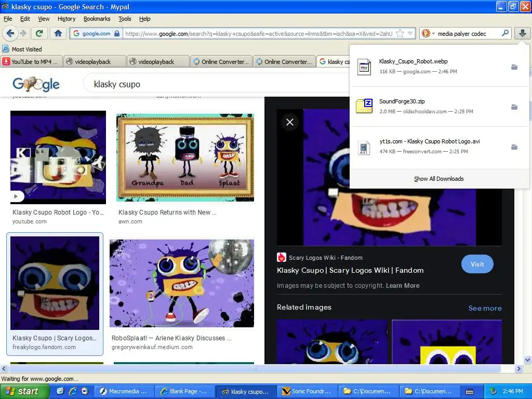Select the Scary Logos robot face thumbnail
The width and height of the screenshot is (532, 399).
[x=55, y=283]
